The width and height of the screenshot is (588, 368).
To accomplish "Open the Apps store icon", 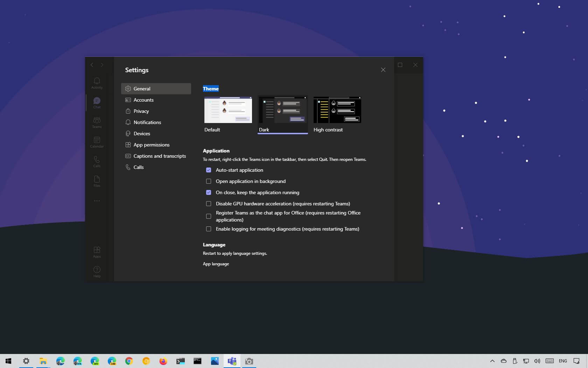I will (x=97, y=252).
